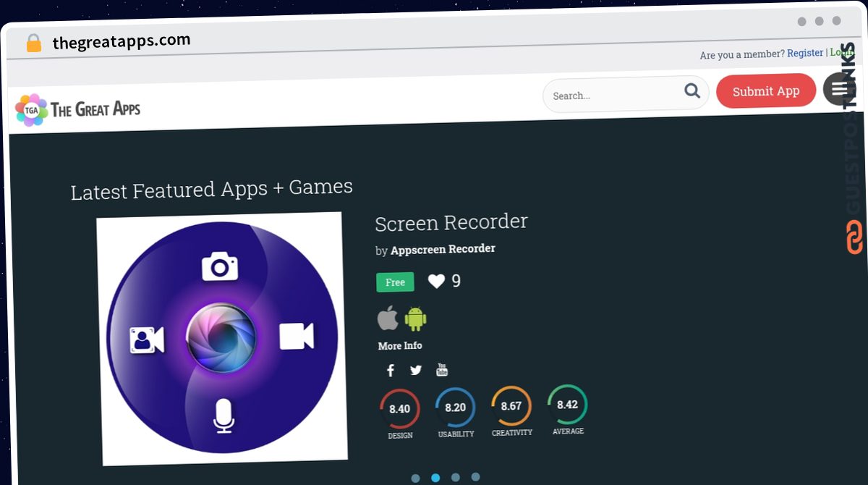Click The Great Apps logo
Screen dimensions: 868x485
click(x=78, y=110)
